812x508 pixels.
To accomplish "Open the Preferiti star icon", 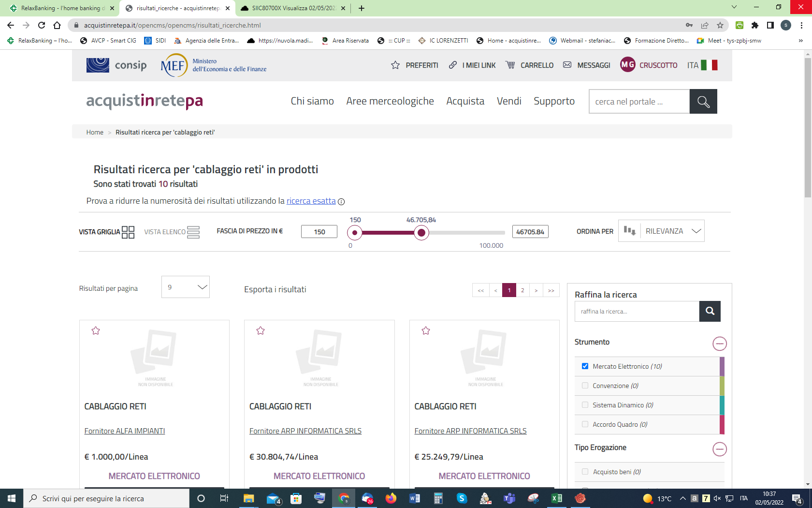I will point(395,65).
